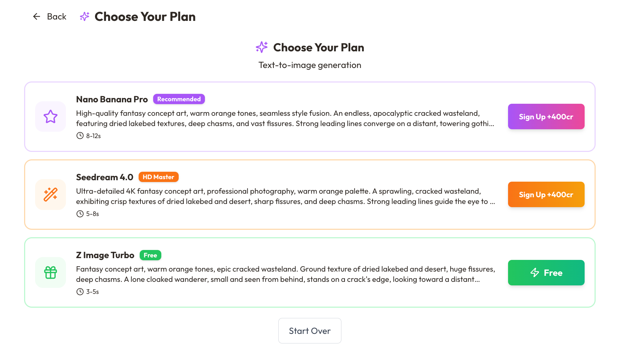Click the Start Over button
Viewport: 641px width, 364px height.
[x=310, y=331]
